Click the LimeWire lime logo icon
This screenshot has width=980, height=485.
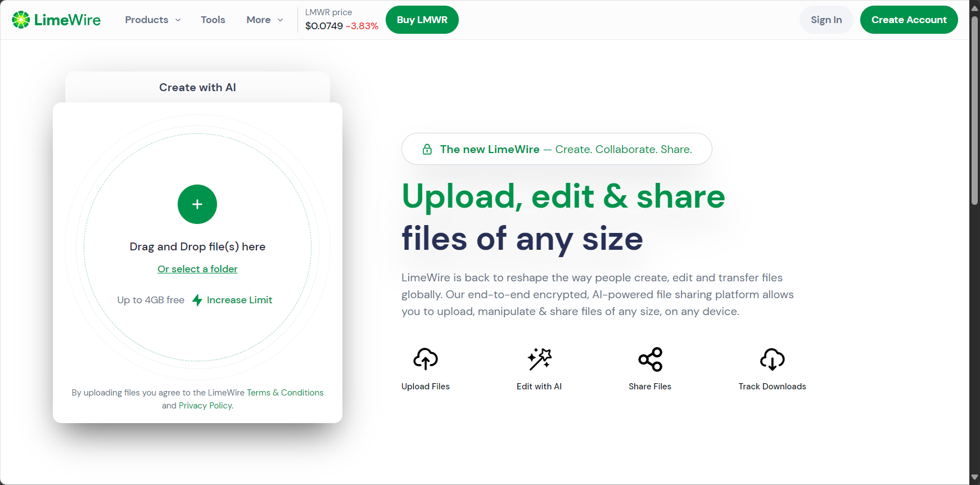21,20
